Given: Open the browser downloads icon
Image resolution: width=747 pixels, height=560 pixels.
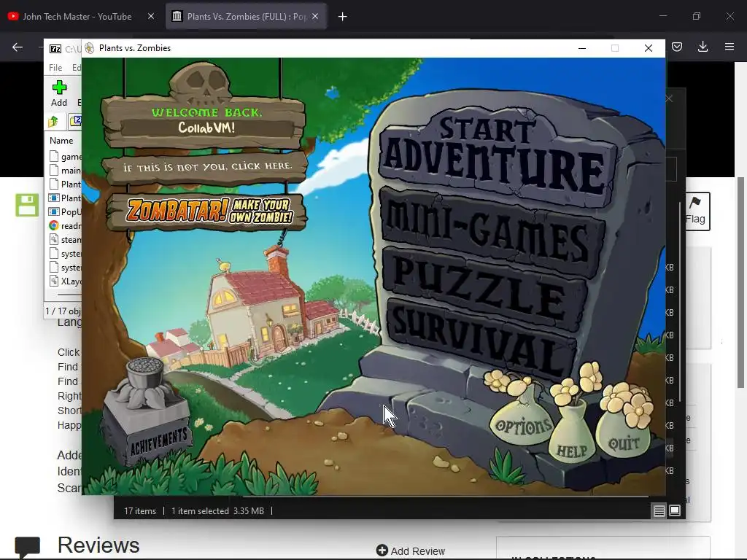Looking at the screenshot, I should click(x=703, y=47).
